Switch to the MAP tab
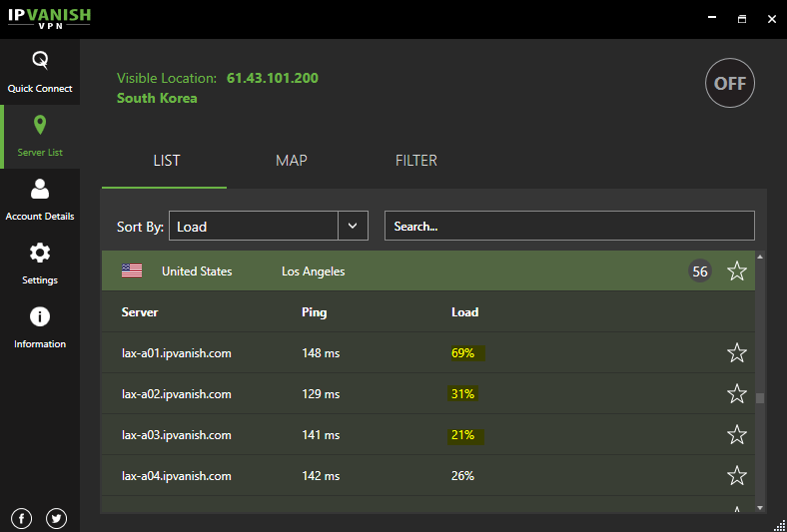 [x=292, y=161]
